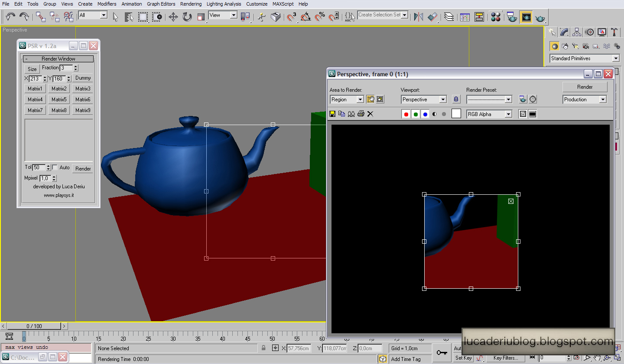
Task: Open environment and effects dialog in render window
Action: (x=533, y=99)
